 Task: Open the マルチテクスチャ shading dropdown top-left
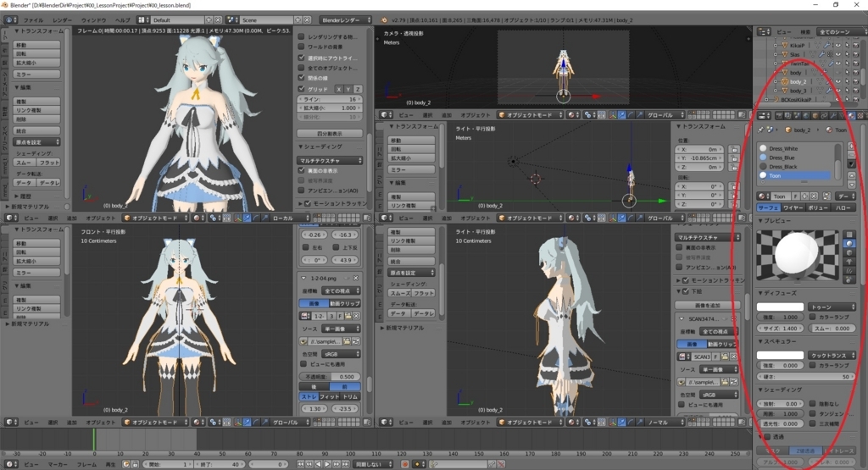(x=330, y=160)
